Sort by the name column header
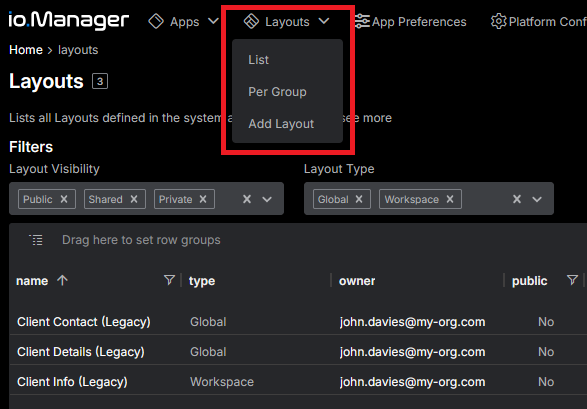This screenshot has height=409, width=587. [x=32, y=281]
